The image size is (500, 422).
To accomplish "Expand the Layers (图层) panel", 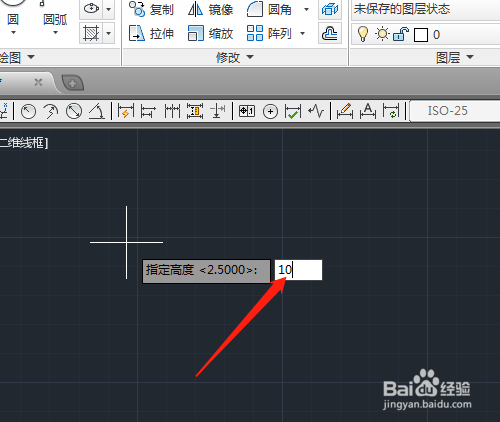I will (x=455, y=57).
